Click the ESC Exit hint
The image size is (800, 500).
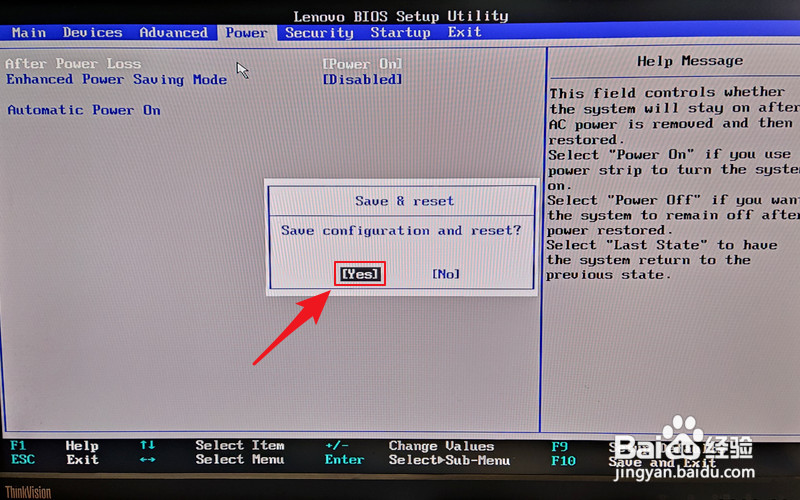[x=54, y=459]
